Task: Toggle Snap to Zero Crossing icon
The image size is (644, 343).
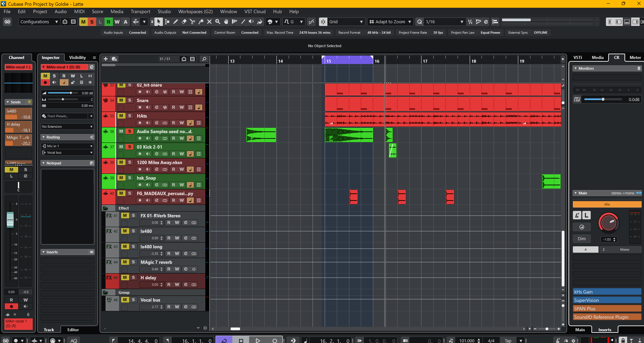Action: (311, 22)
